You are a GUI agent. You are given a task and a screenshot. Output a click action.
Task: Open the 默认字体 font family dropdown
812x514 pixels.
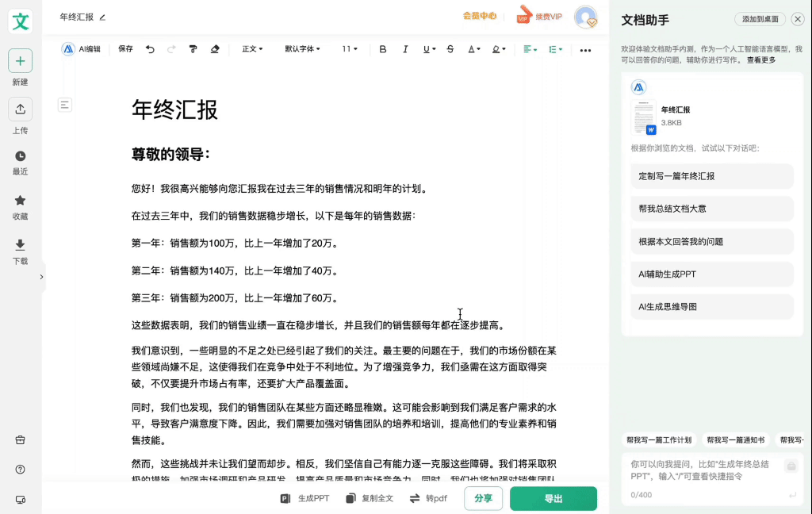pyautogui.click(x=302, y=49)
